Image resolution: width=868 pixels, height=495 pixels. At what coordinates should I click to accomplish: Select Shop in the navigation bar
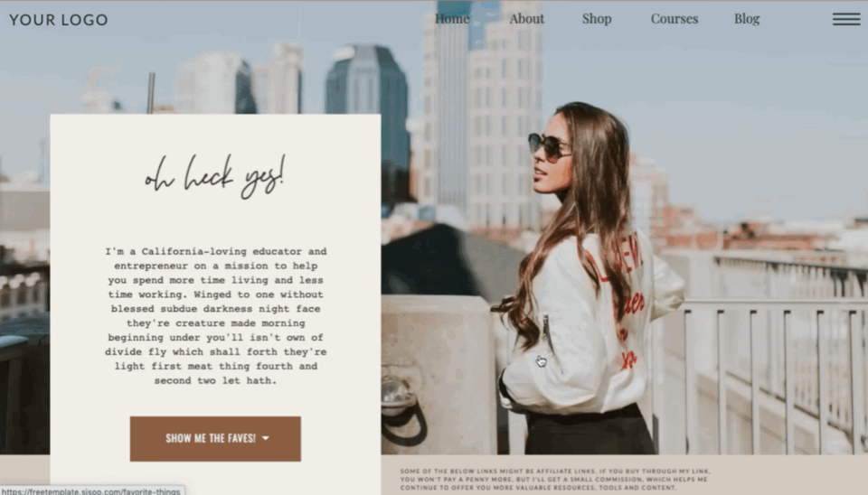click(597, 19)
